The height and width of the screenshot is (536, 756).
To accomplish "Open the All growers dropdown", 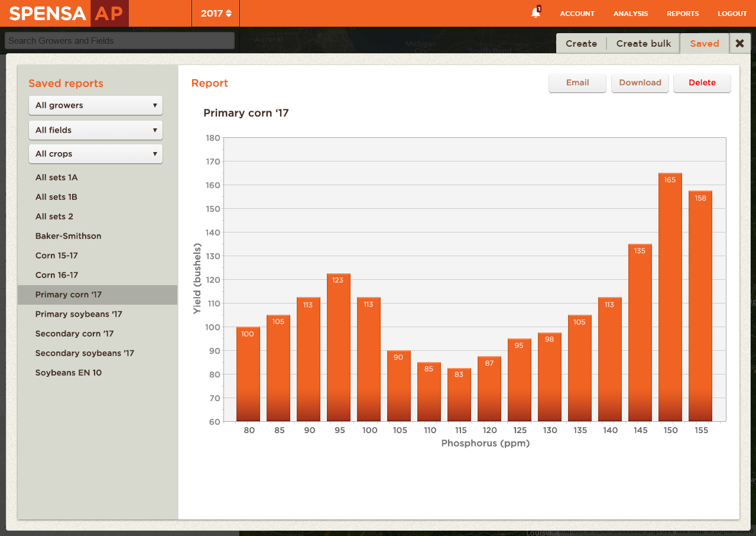I will [95, 105].
